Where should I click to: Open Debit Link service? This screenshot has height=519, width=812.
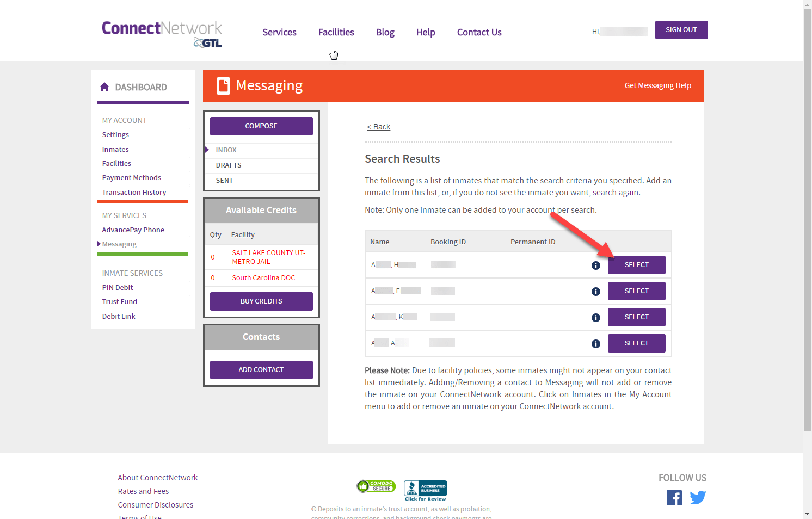(119, 317)
